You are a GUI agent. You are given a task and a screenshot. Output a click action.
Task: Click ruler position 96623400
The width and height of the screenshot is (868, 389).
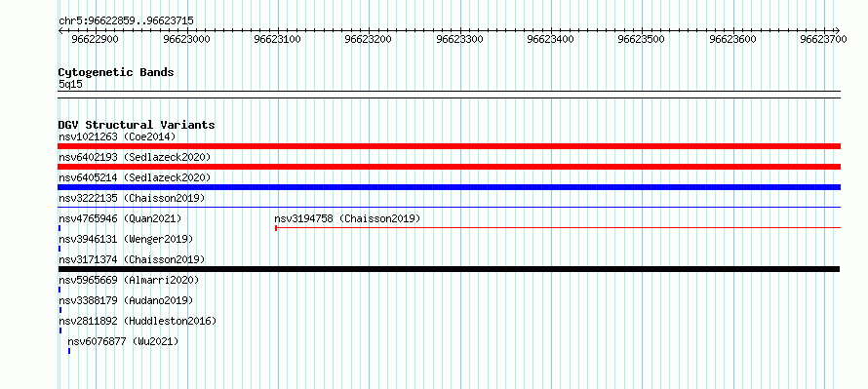click(551, 39)
